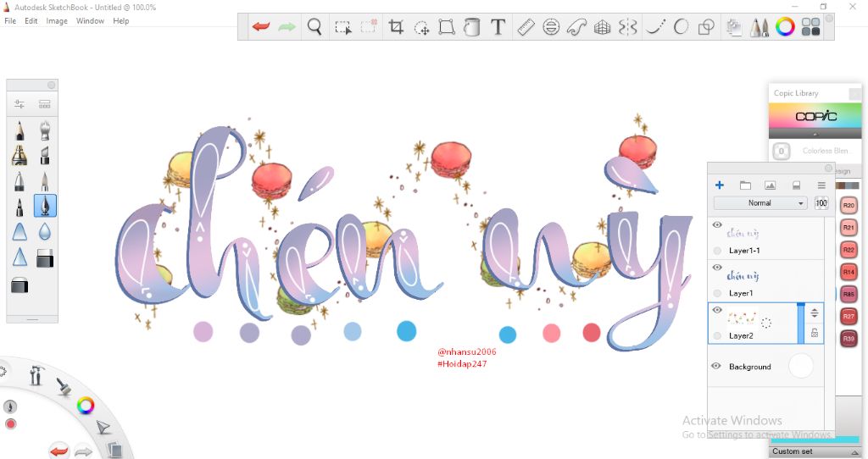Open the Window menu
Image resolution: width=868 pixels, height=459 pixels.
(x=90, y=21)
